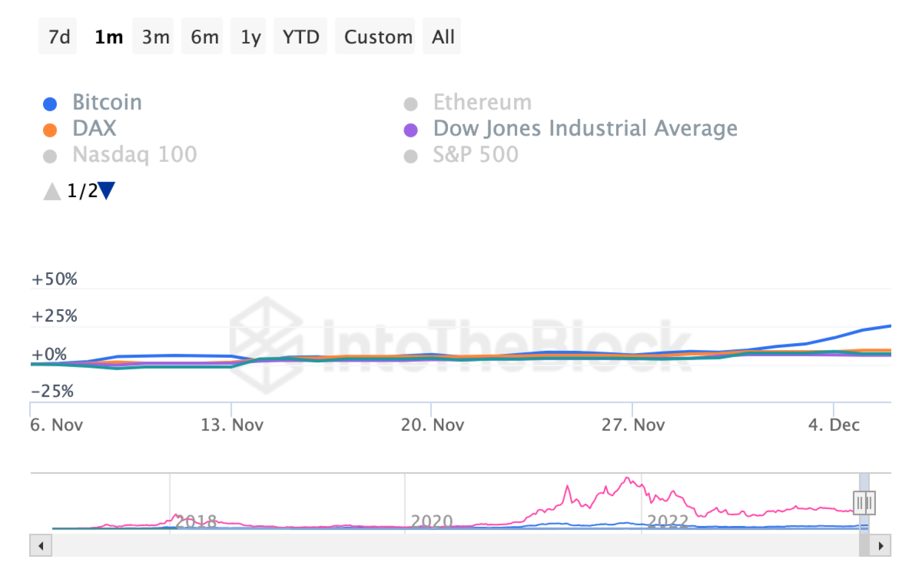Show All historical data
This screenshot has width=922, height=588.
click(442, 36)
